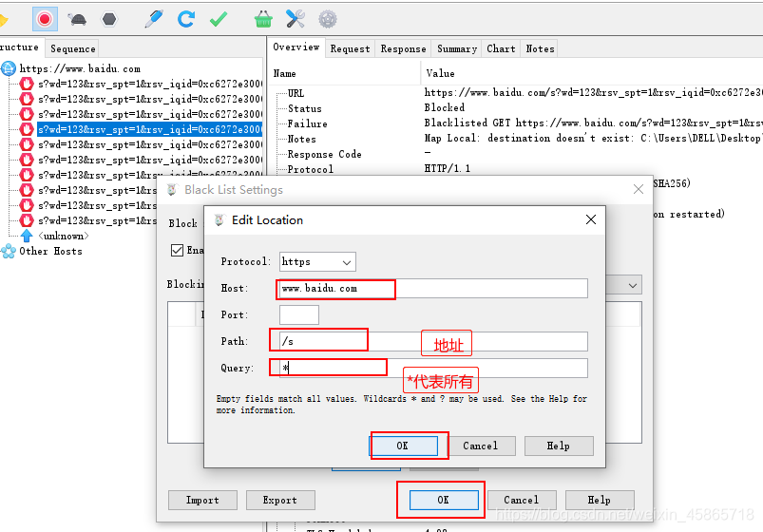Image resolution: width=763 pixels, height=532 pixels.
Task: Click the green Validate checkmark icon
Action: click(218, 19)
